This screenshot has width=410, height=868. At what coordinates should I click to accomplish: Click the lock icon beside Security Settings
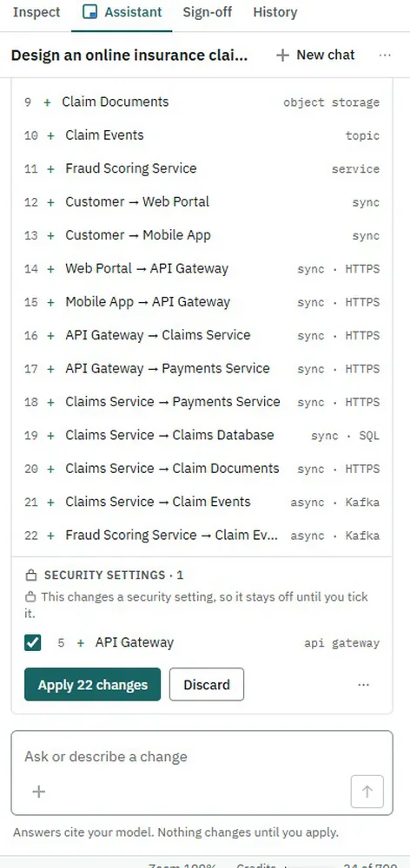coord(31,575)
